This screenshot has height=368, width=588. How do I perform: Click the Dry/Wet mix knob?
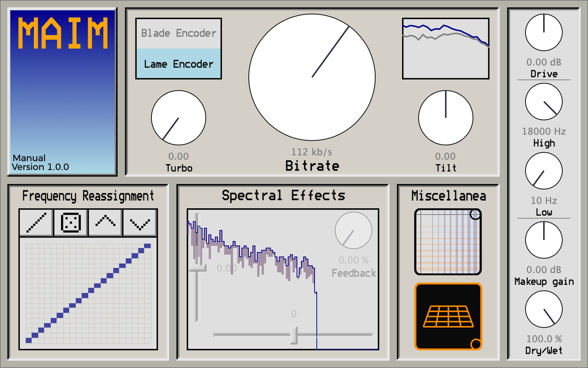tap(544, 309)
